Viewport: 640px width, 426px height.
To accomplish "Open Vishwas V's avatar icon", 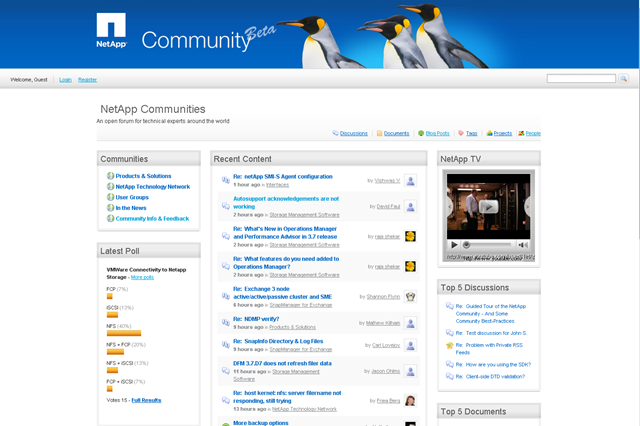I will (x=410, y=181).
